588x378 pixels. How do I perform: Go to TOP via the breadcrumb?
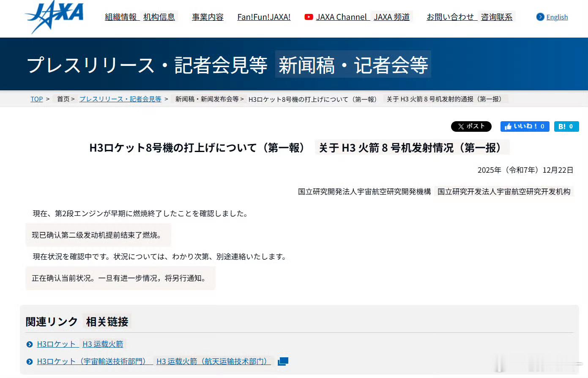(x=37, y=99)
